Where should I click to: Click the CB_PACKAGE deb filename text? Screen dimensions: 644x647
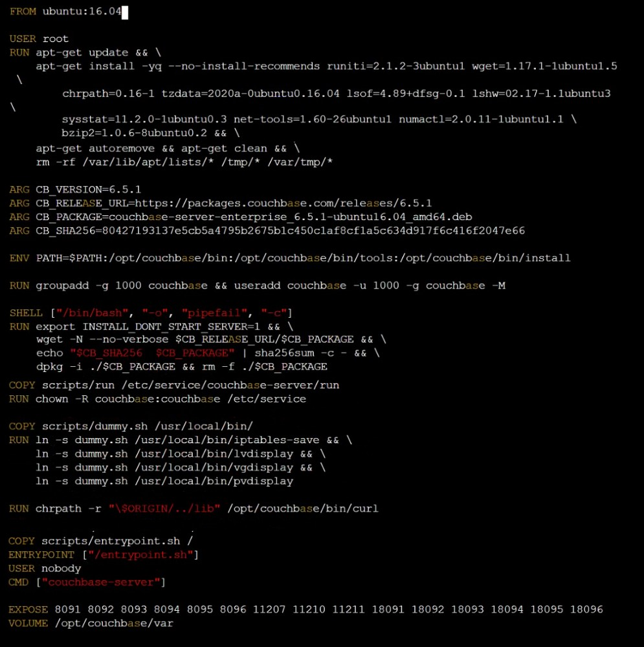click(290, 217)
